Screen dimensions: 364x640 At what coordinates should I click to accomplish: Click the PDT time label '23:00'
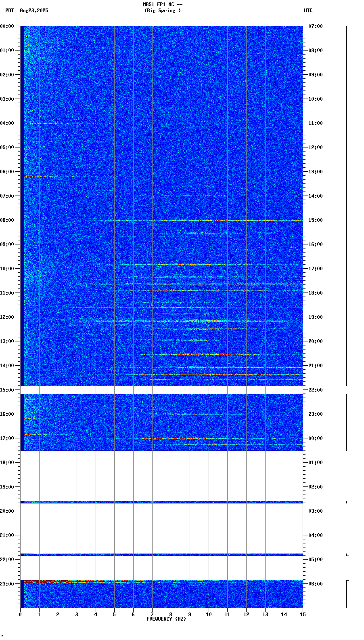click(7, 584)
